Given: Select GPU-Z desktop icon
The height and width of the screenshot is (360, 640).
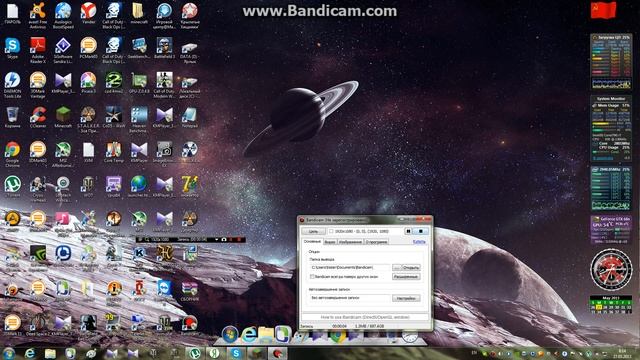Looking at the screenshot, I should pyautogui.click(x=139, y=82).
